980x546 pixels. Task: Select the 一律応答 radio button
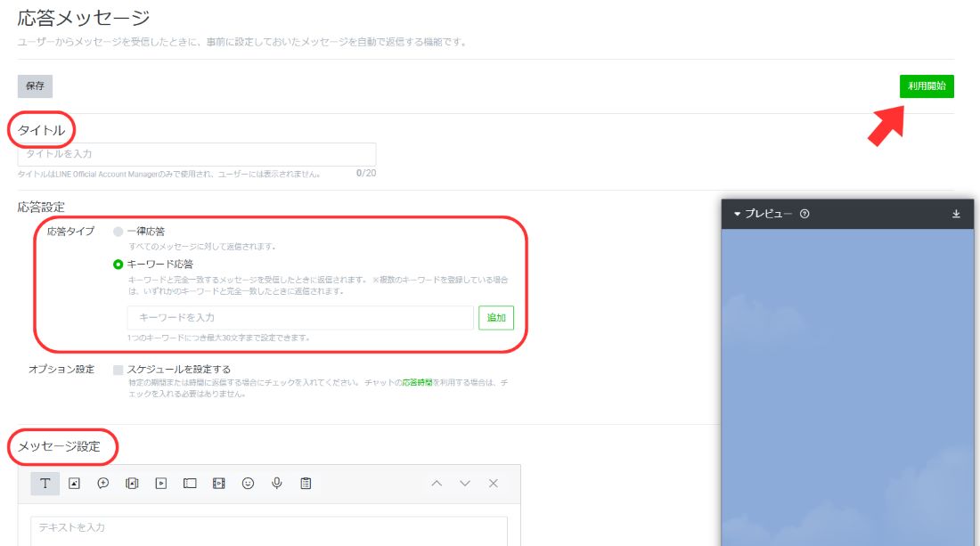tap(118, 232)
